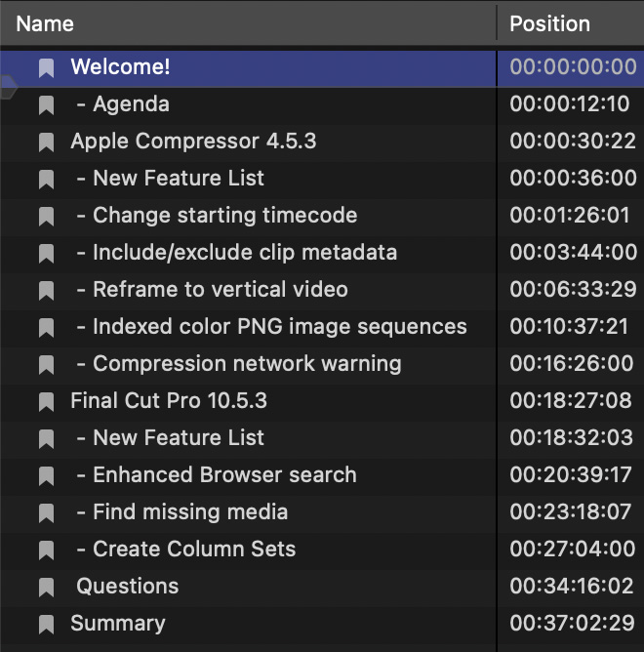Select the Include/exclude clip metadata marker name
The width and height of the screenshot is (644, 652).
[236, 253]
